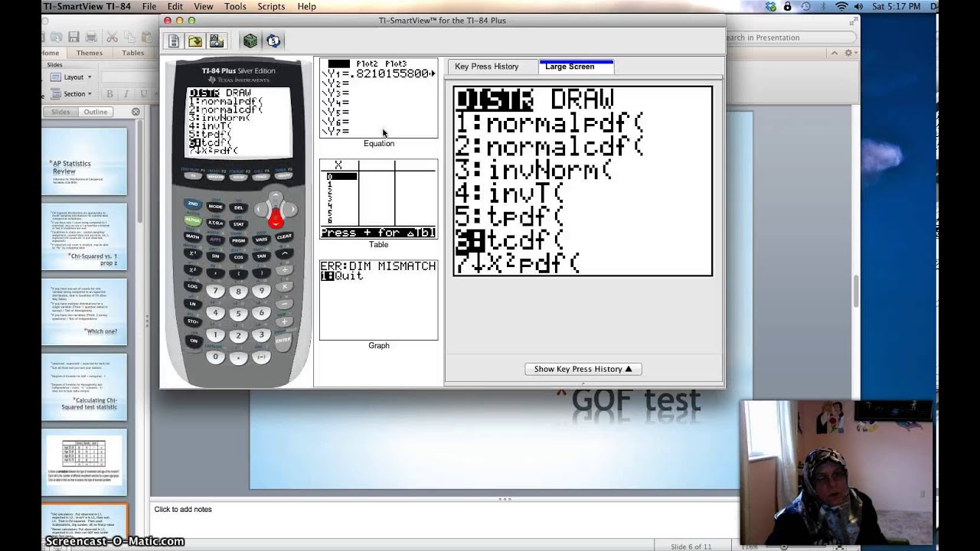This screenshot has width=980, height=551.
Task: Click the Equation panel in TI-SmartView
Action: (x=379, y=99)
